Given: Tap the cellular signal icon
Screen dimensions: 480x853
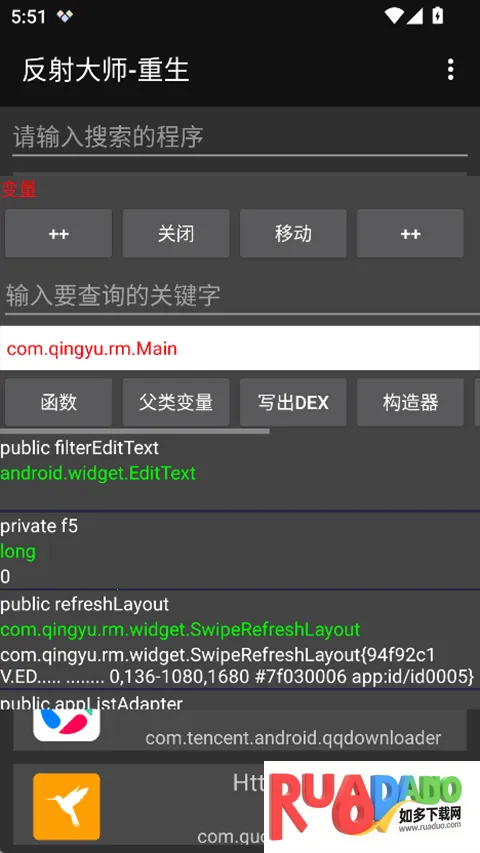Looking at the screenshot, I should point(415,16).
